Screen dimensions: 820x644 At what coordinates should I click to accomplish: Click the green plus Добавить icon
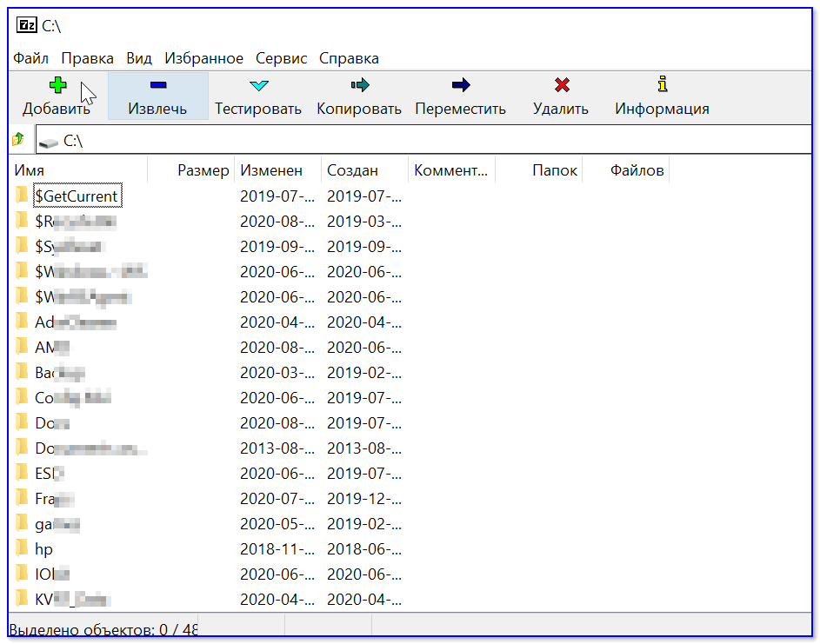[x=57, y=85]
